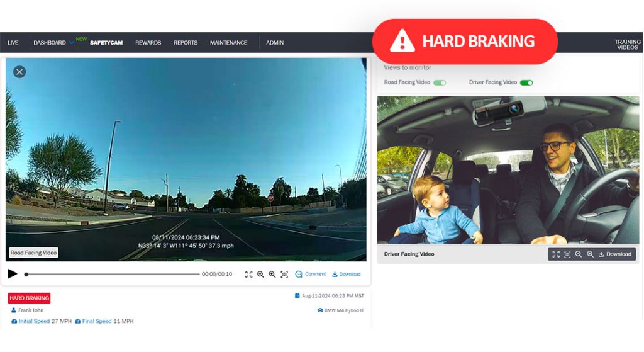Click the Final Speed gauge icon
This screenshot has width=644, height=352.
pyautogui.click(x=77, y=322)
